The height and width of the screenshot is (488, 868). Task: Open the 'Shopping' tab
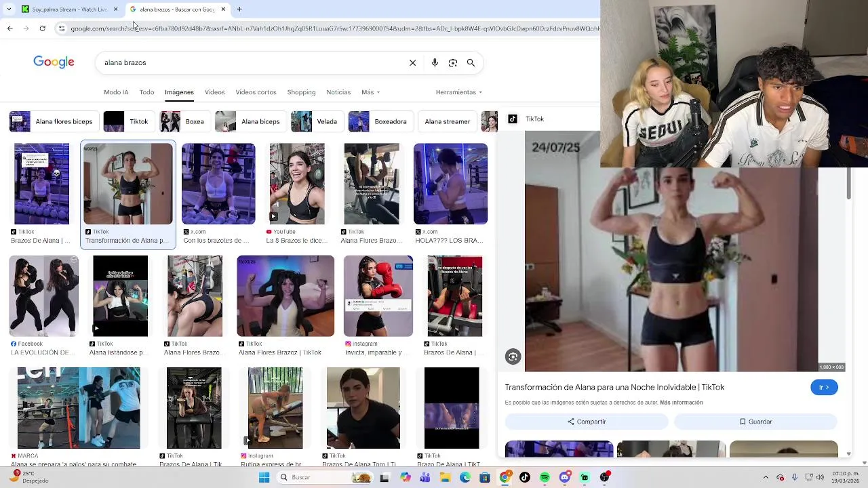click(301, 92)
